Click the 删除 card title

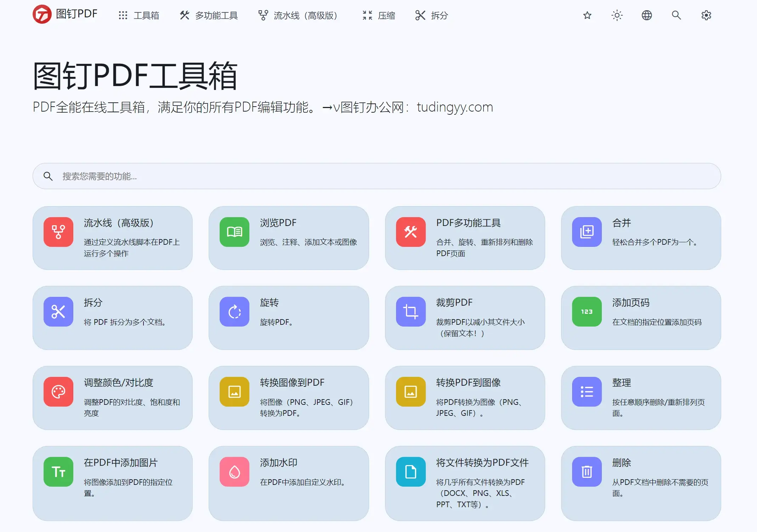(x=622, y=463)
